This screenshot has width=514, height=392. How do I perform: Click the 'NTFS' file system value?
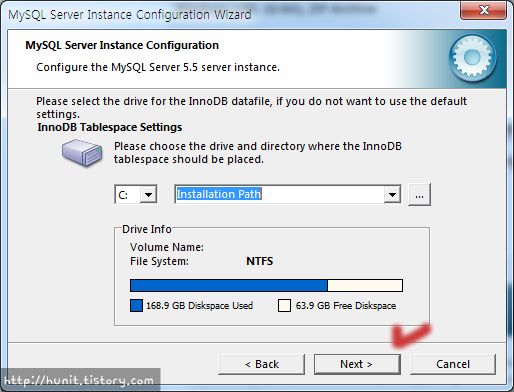(x=260, y=261)
